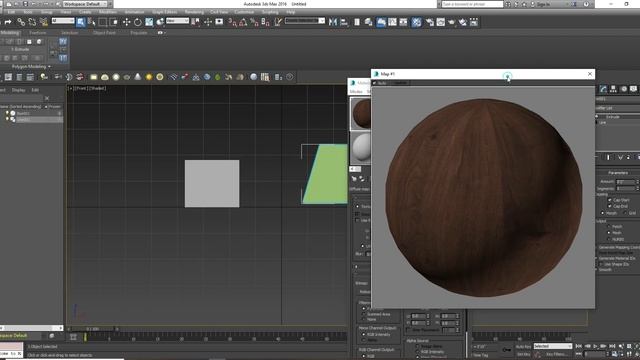Screen dimensions: 640x360
Task: Select the NURBS output radio button
Action: [609, 239]
